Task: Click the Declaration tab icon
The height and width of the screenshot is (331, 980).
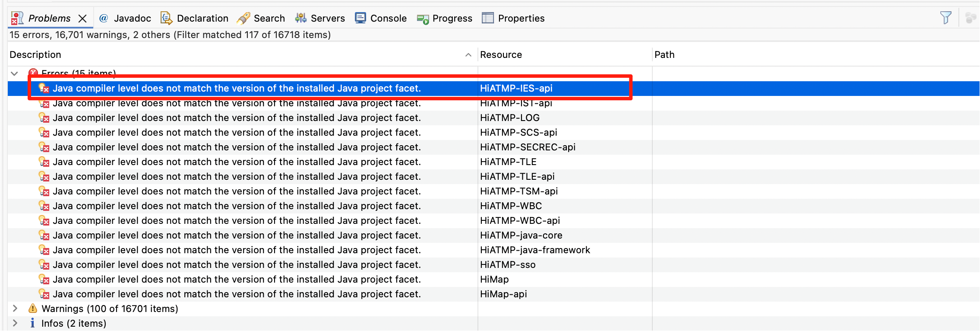Action: [x=166, y=18]
